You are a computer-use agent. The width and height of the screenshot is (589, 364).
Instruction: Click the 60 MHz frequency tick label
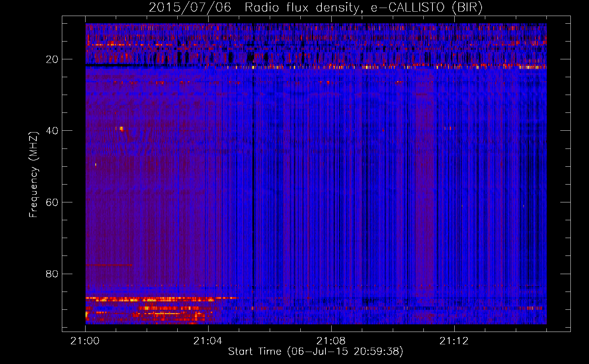pos(52,202)
